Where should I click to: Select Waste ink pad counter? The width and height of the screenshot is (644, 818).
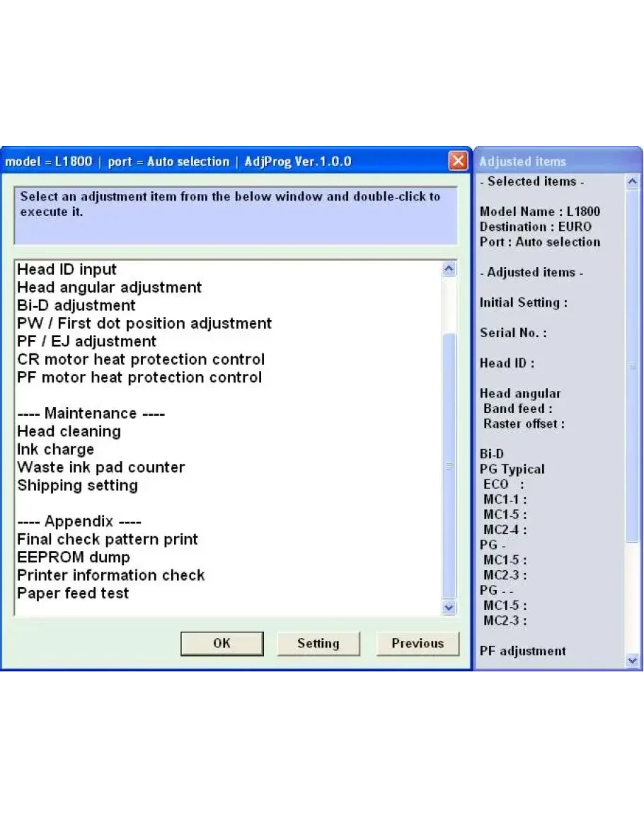[101, 467]
